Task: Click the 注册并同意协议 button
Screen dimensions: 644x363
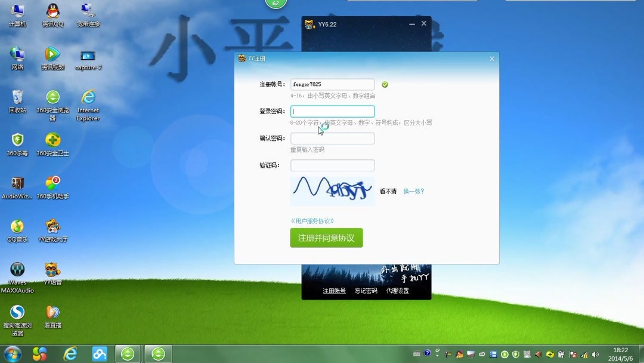Action: click(326, 237)
